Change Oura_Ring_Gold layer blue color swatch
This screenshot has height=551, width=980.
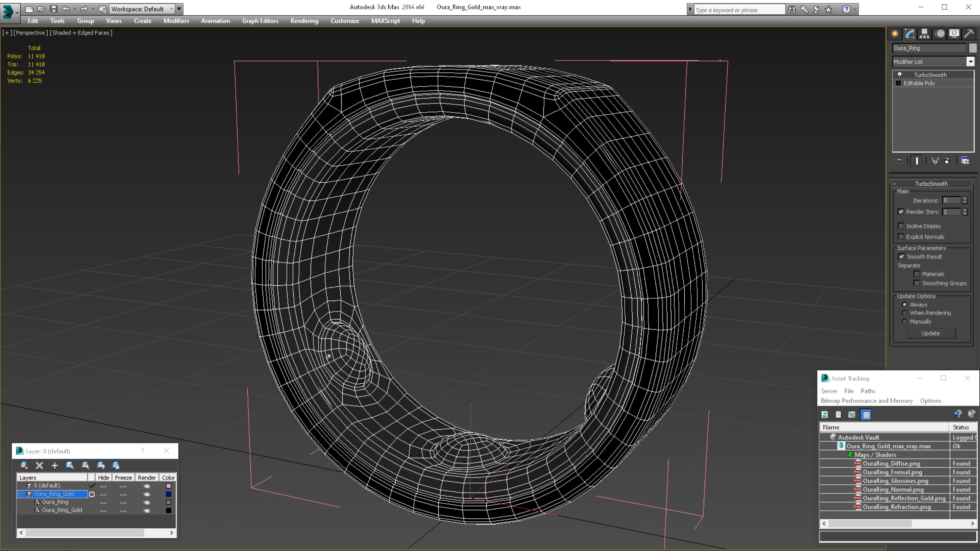(168, 494)
